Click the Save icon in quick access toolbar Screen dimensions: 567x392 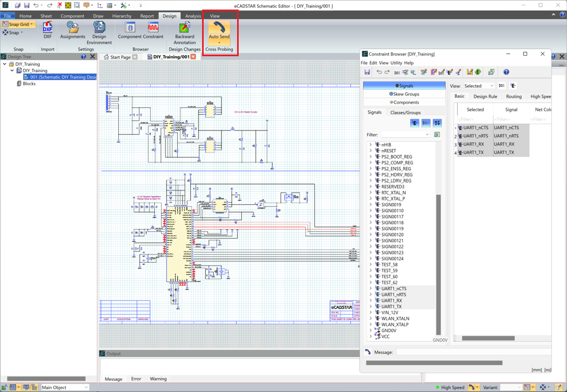tap(27, 5)
